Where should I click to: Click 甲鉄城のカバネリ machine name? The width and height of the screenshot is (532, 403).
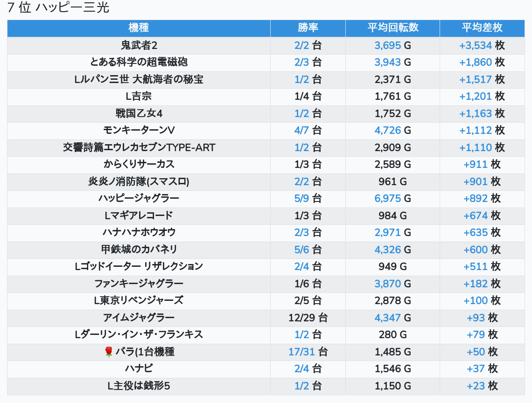(139, 250)
